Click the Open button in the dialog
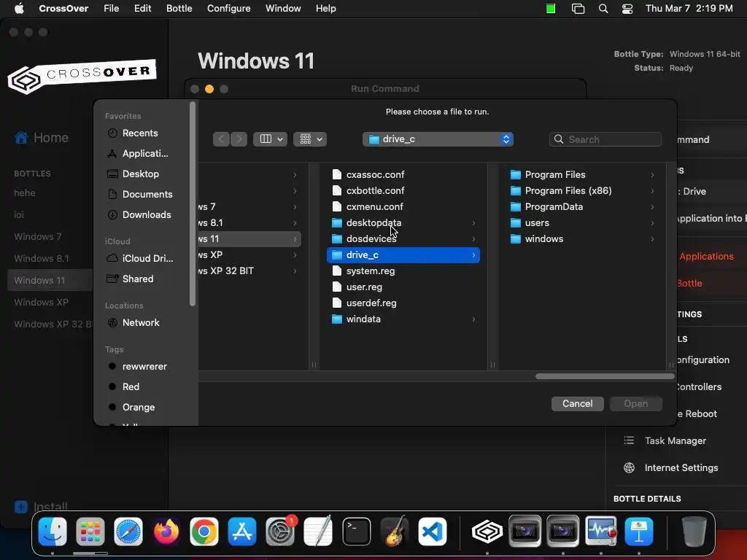 coord(636,404)
